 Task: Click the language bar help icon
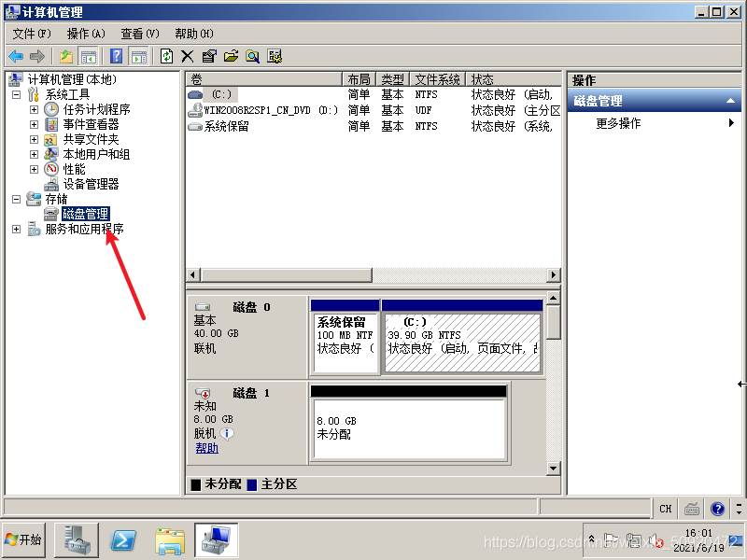[717, 509]
